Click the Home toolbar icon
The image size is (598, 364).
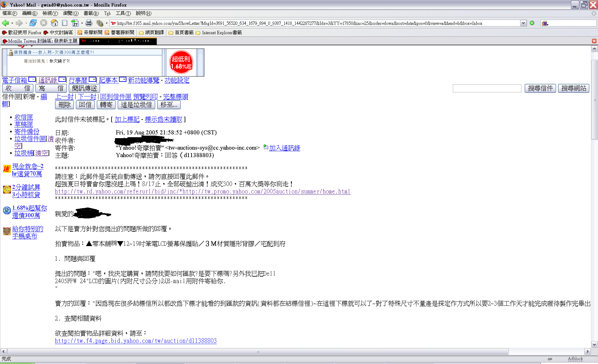54,23
